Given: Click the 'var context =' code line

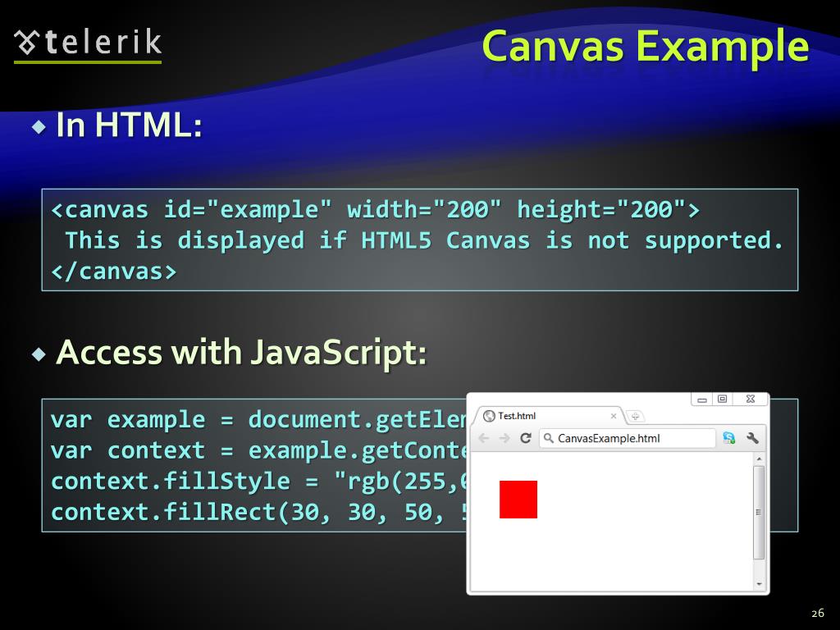Looking at the screenshot, I should point(258,450).
